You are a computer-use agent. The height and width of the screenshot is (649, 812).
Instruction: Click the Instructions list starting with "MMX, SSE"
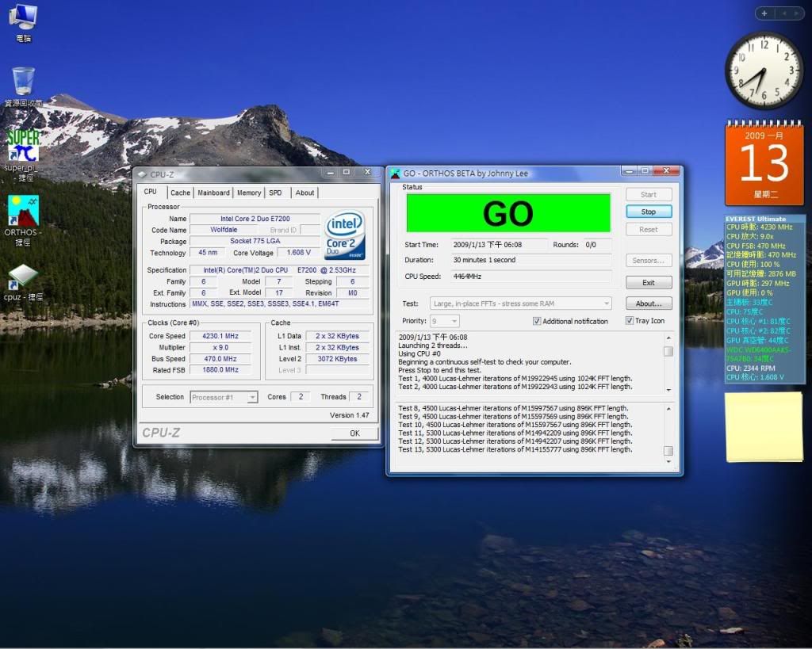point(280,304)
